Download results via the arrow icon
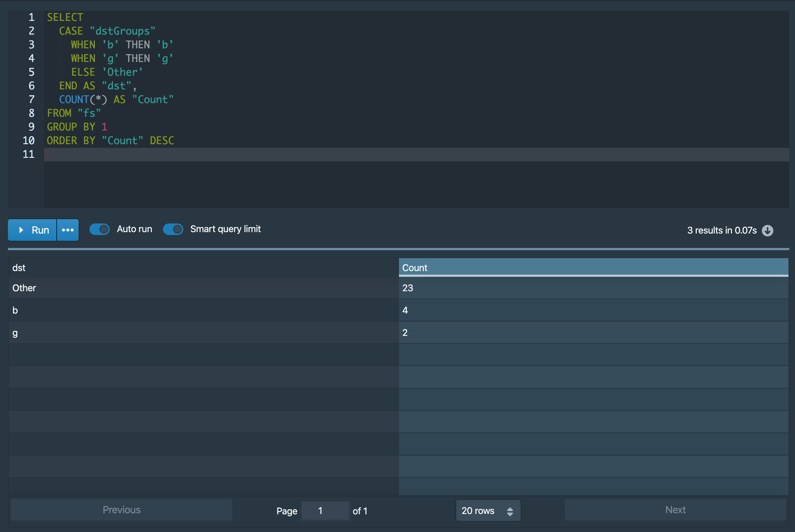795x532 pixels. 768,230
